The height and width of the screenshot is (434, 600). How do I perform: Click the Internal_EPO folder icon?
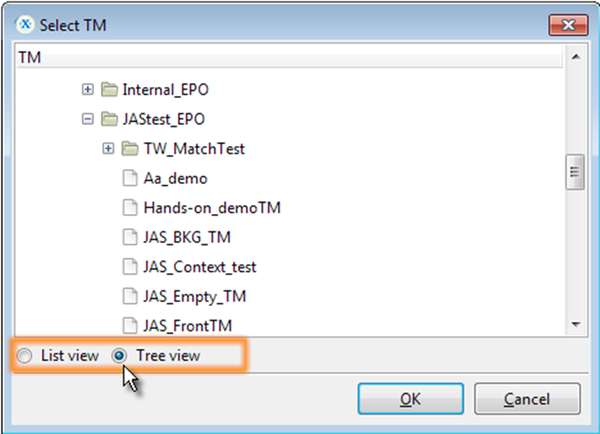(108, 89)
